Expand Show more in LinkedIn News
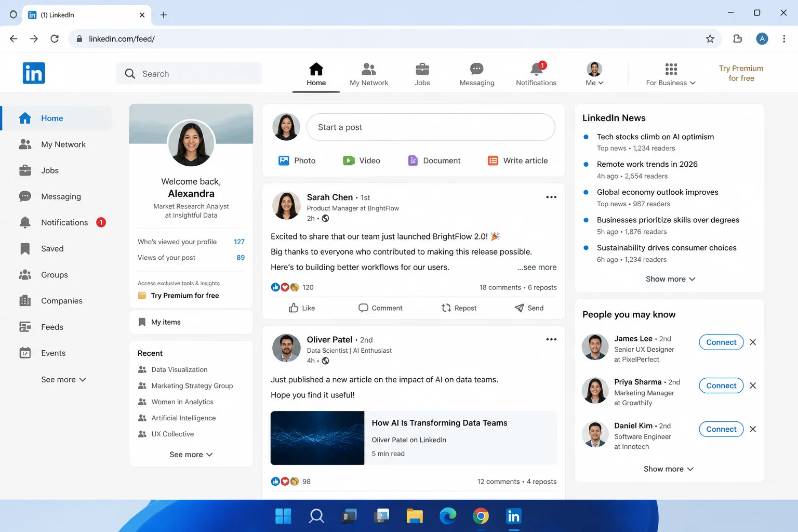The height and width of the screenshot is (532, 798). pyautogui.click(x=670, y=279)
